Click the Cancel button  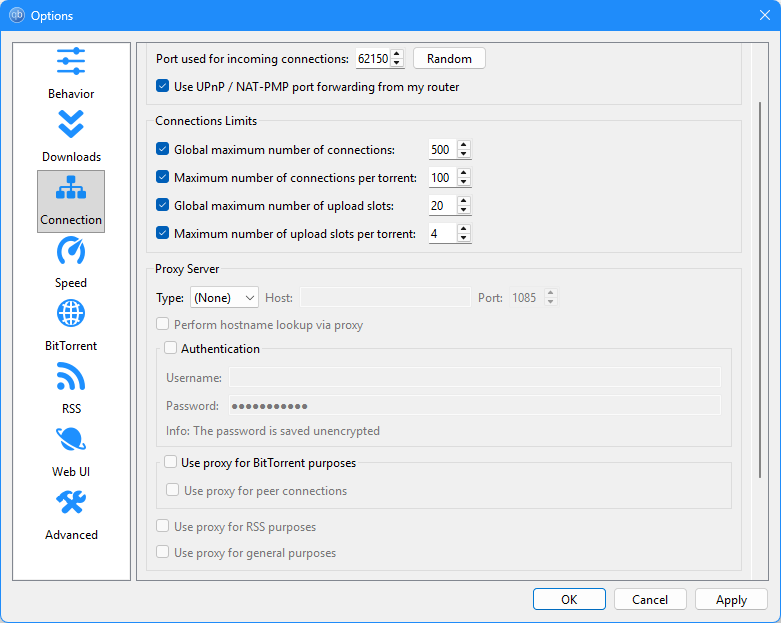pyautogui.click(x=650, y=599)
